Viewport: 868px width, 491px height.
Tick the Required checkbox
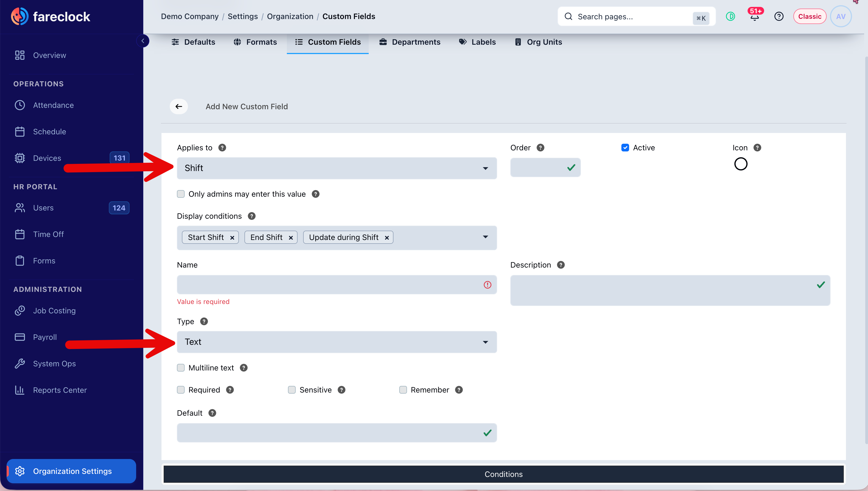point(181,390)
